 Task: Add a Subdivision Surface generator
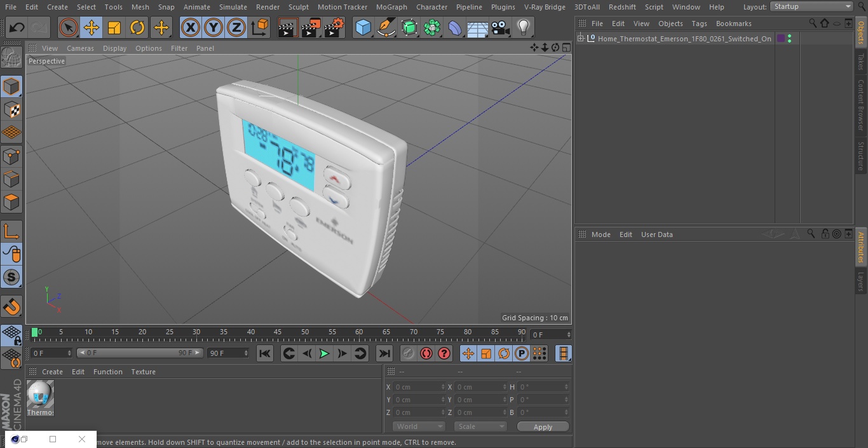409,28
